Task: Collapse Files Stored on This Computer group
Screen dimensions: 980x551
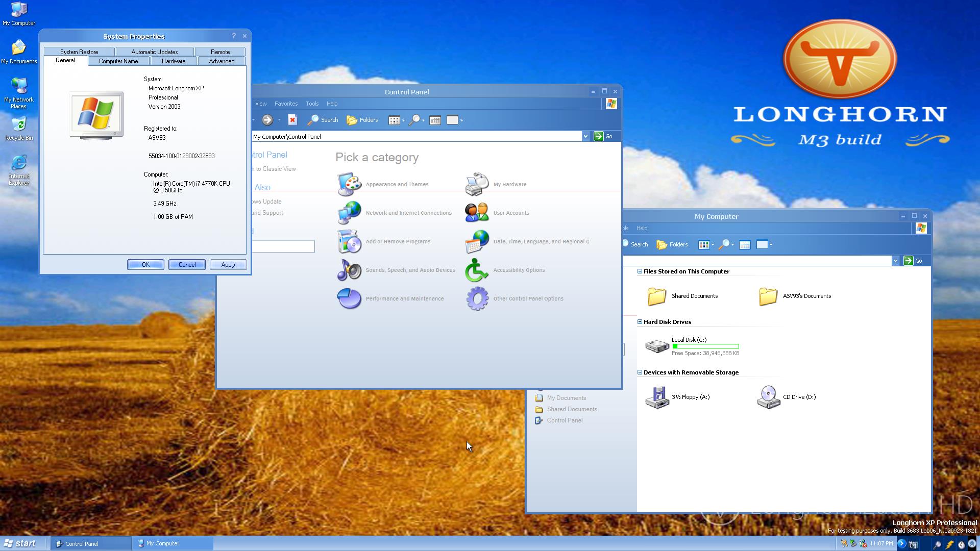Action: pyautogui.click(x=640, y=271)
